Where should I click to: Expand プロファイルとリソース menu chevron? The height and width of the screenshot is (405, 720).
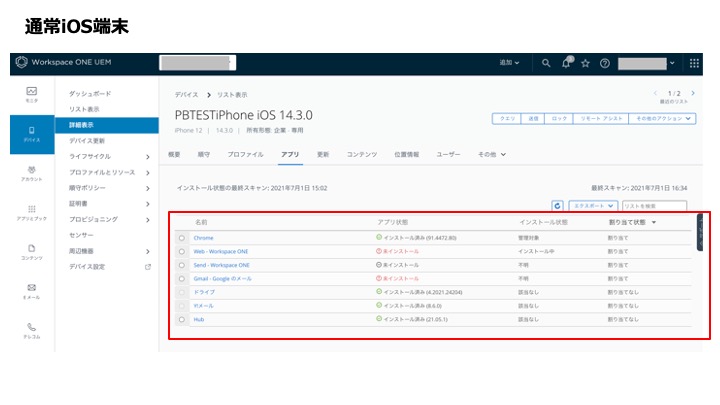(x=148, y=173)
